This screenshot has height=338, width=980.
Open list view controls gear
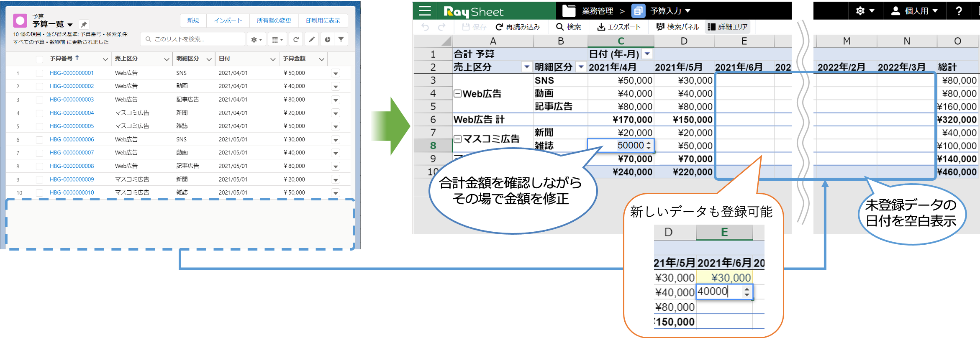pyautogui.click(x=256, y=39)
